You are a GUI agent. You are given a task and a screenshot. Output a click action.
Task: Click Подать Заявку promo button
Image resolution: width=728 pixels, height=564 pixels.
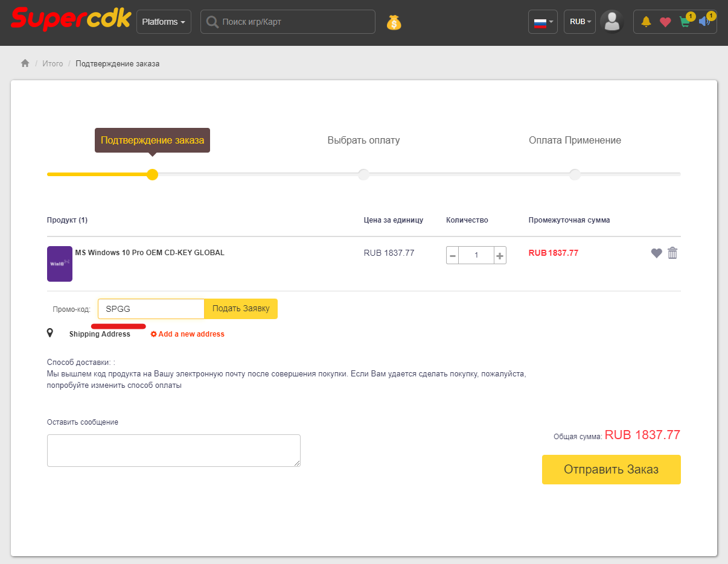tap(241, 309)
